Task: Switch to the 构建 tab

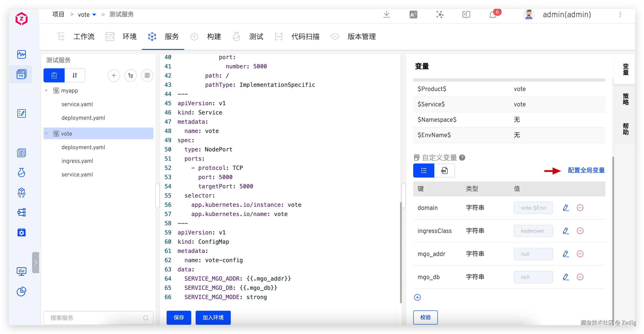Action: coord(214,37)
